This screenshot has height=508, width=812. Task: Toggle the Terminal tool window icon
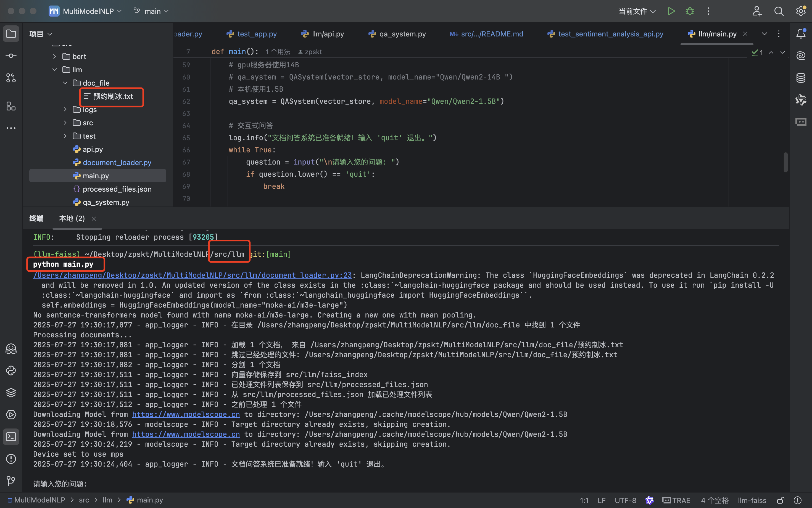[11, 437]
